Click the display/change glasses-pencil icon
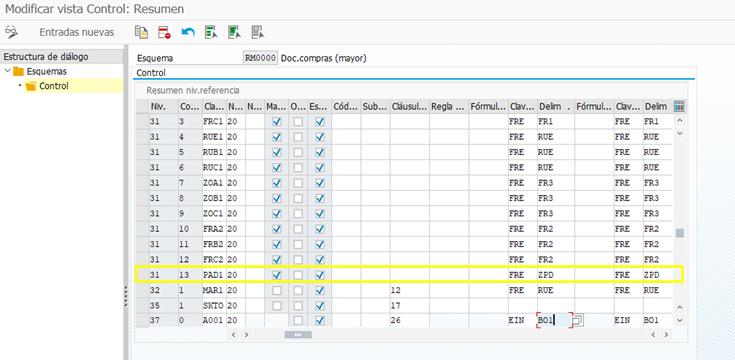 pyautogui.click(x=11, y=32)
